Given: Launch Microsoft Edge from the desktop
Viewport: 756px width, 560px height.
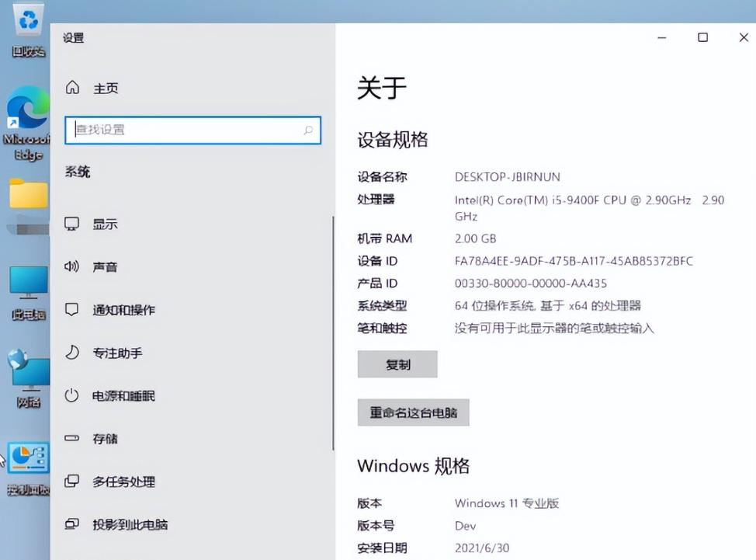Looking at the screenshot, I should coord(27,123).
